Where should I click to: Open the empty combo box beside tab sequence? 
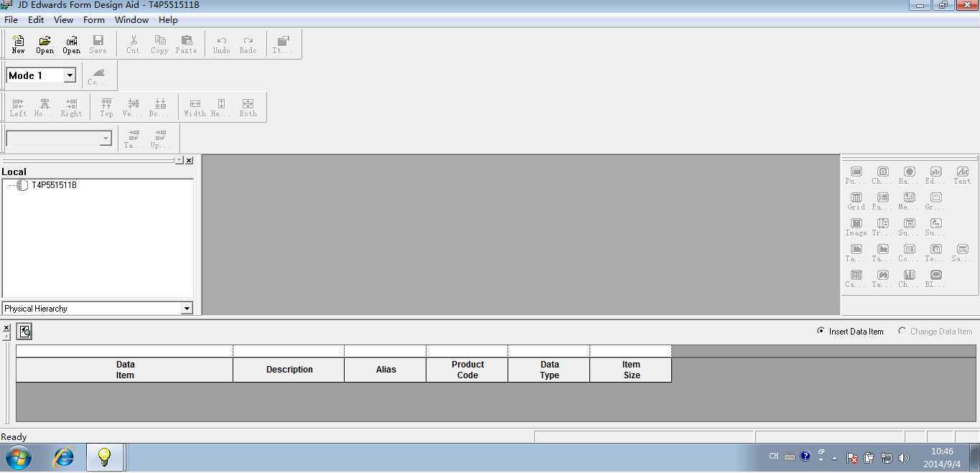point(106,139)
